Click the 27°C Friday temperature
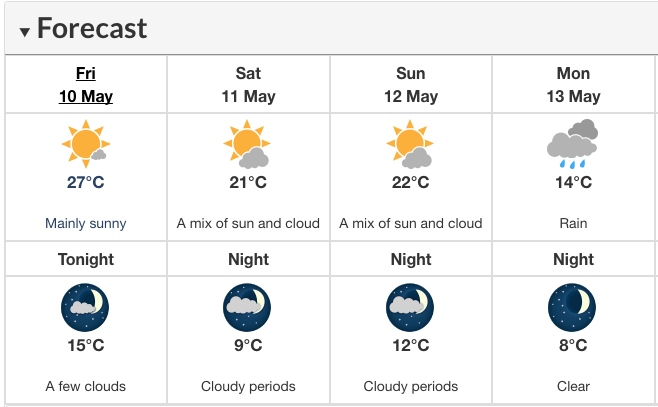The width and height of the screenshot is (658, 407). (86, 182)
